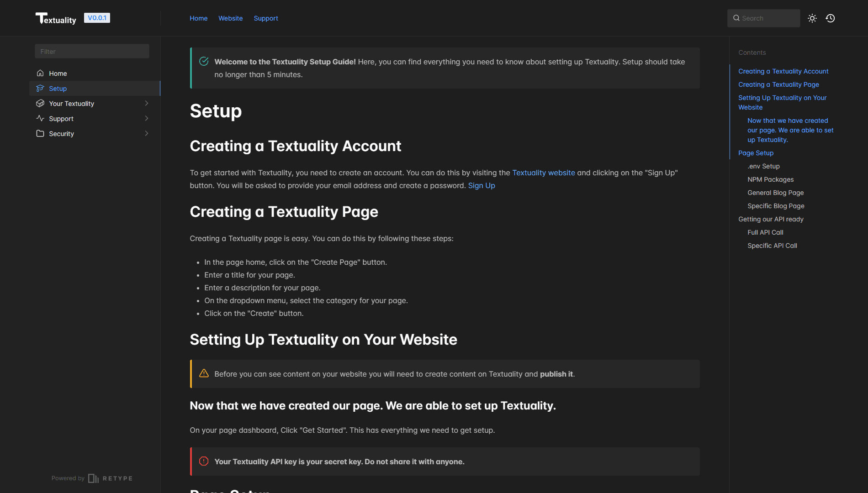The height and width of the screenshot is (493, 868).
Task: Click the Filter input field in sidebar
Action: pos(91,51)
